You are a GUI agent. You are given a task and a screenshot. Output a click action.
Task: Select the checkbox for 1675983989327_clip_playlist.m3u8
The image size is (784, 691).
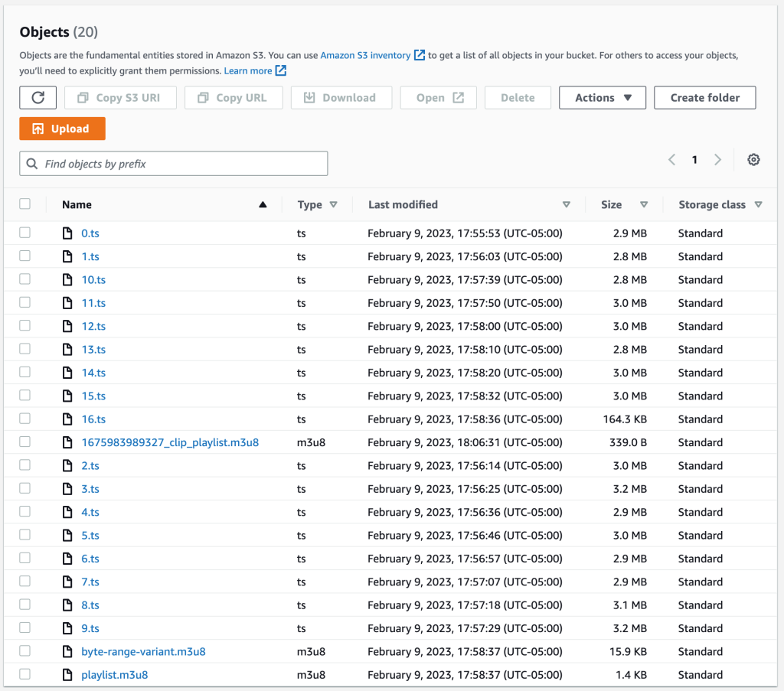coord(25,442)
